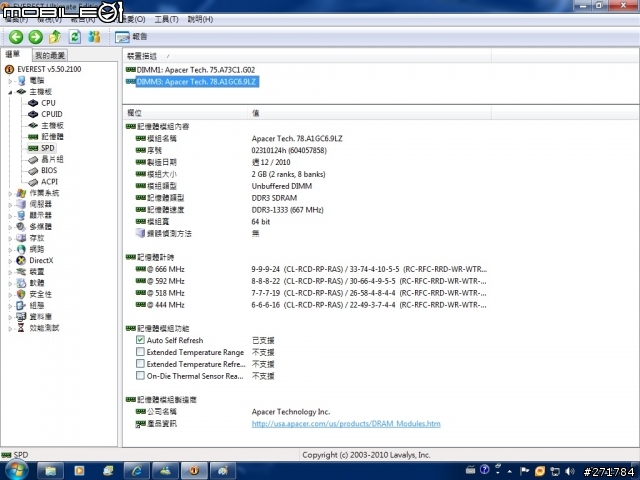Expand the security tree node
The image size is (640, 480).
(x=10, y=294)
